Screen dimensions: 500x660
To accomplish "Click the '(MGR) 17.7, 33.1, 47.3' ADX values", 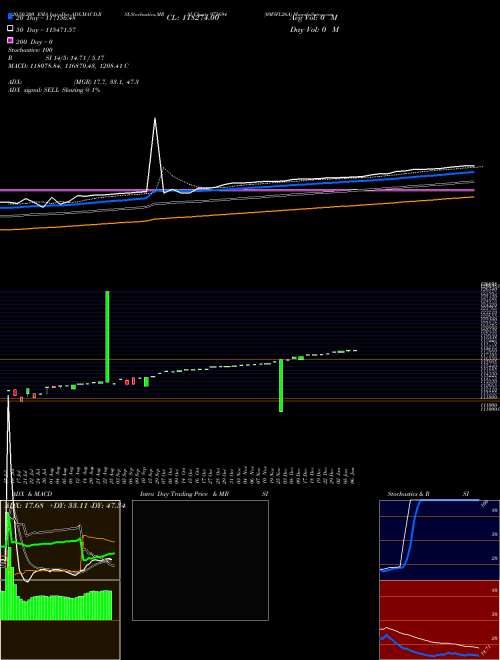I will [x=106, y=82].
